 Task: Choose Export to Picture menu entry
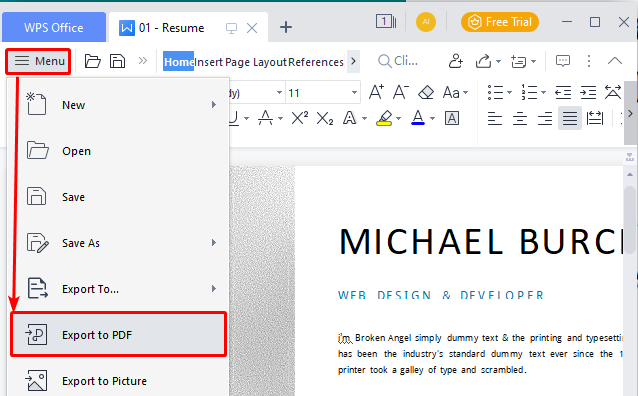click(118, 381)
